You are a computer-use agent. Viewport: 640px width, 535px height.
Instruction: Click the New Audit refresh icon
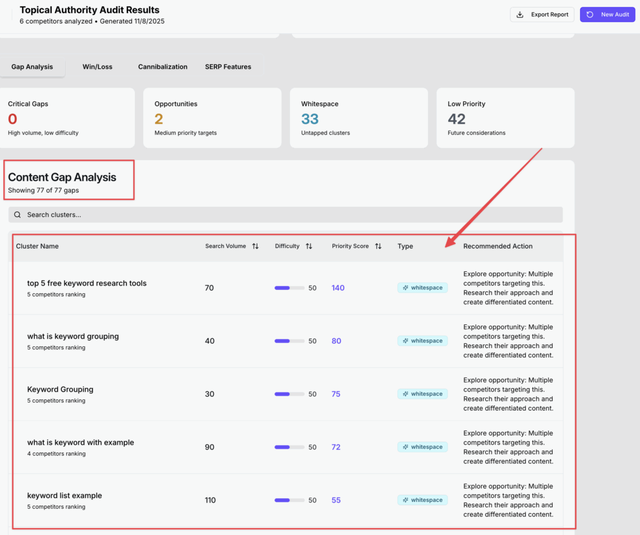(590, 15)
